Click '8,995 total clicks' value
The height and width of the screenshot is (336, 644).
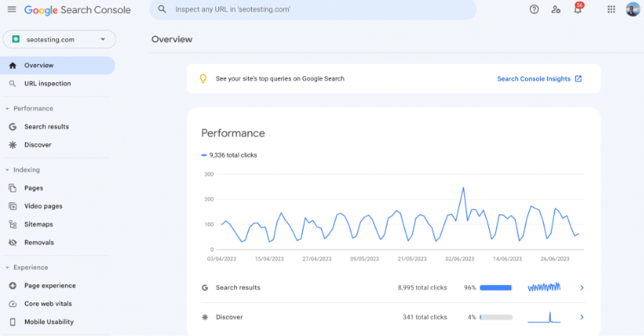click(423, 287)
